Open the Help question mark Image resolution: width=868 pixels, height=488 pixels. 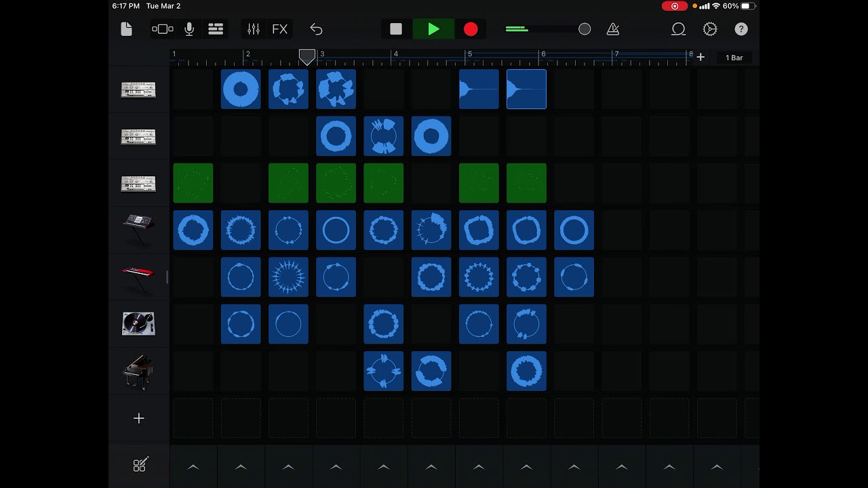741,29
